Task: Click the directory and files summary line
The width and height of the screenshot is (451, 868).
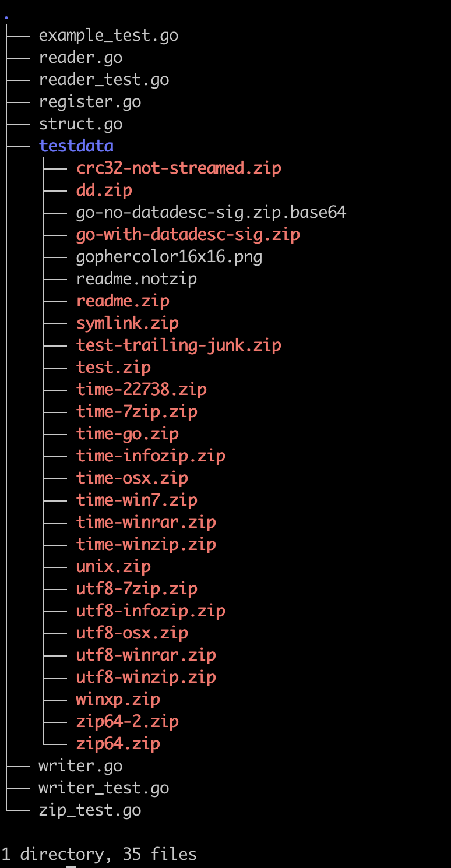Action: [x=99, y=855]
